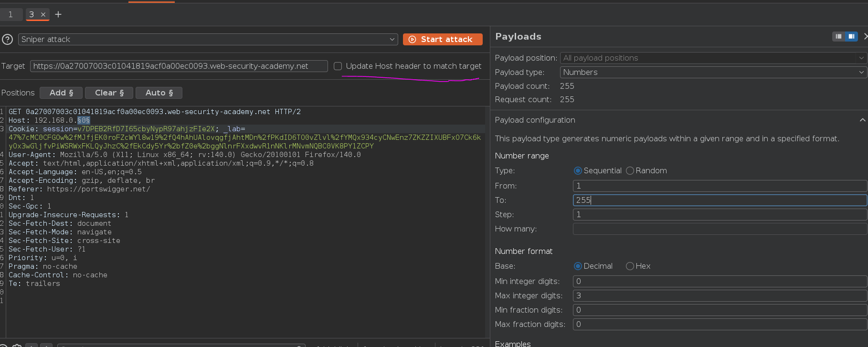Click the Accept-Language header line
Screen dimensions: 868x347
pos(75,172)
